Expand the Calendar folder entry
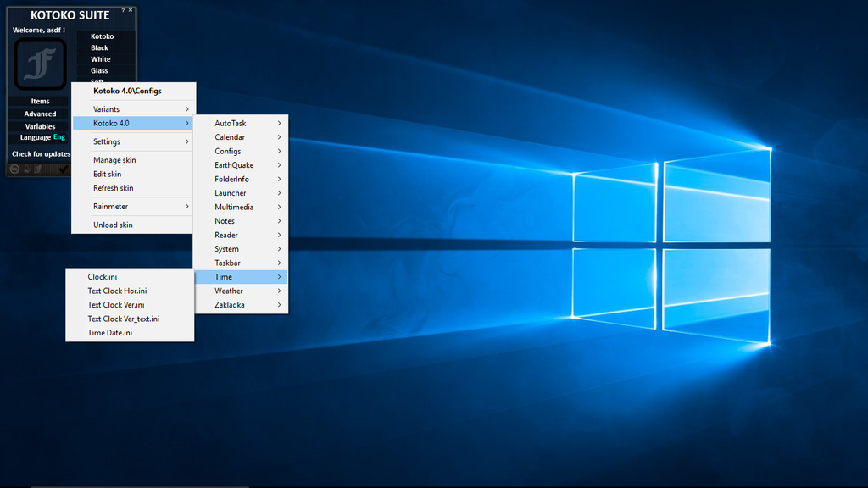Viewport: 868px width, 488px height. (241, 137)
